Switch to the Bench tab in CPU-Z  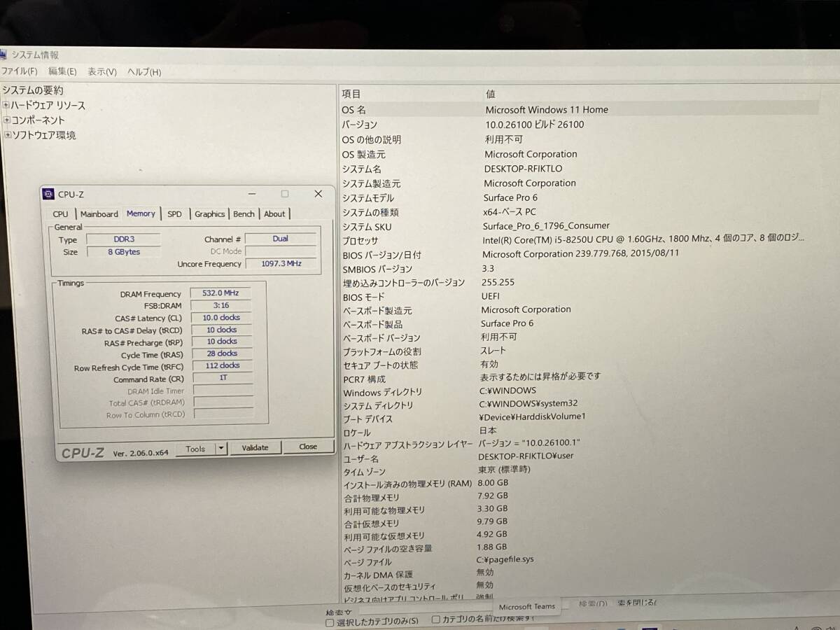(x=244, y=214)
